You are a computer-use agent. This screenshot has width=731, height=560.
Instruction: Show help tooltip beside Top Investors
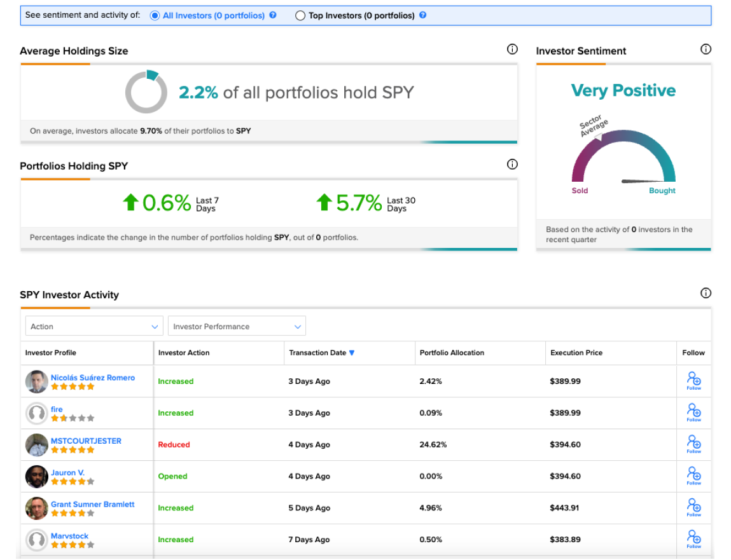[x=423, y=15]
